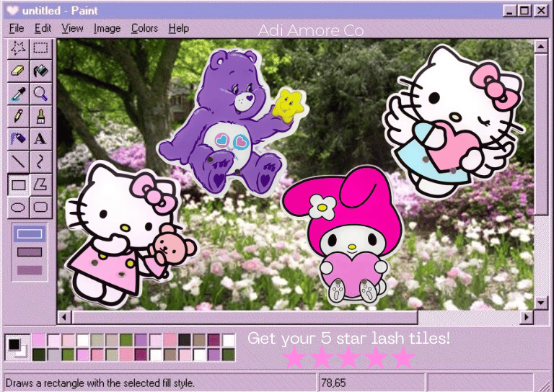Choose the Eraser tool
The image size is (554, 392).
coord(19,71)
